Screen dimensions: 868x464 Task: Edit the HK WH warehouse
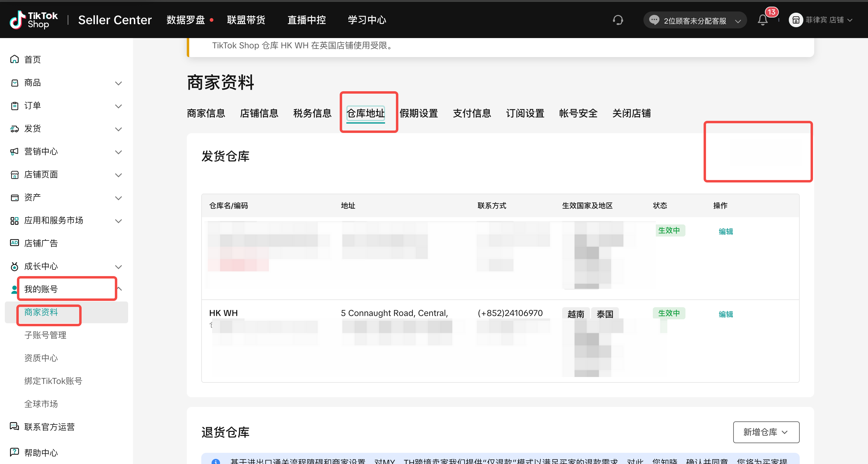pyautogui.click(x=725, y=314)
